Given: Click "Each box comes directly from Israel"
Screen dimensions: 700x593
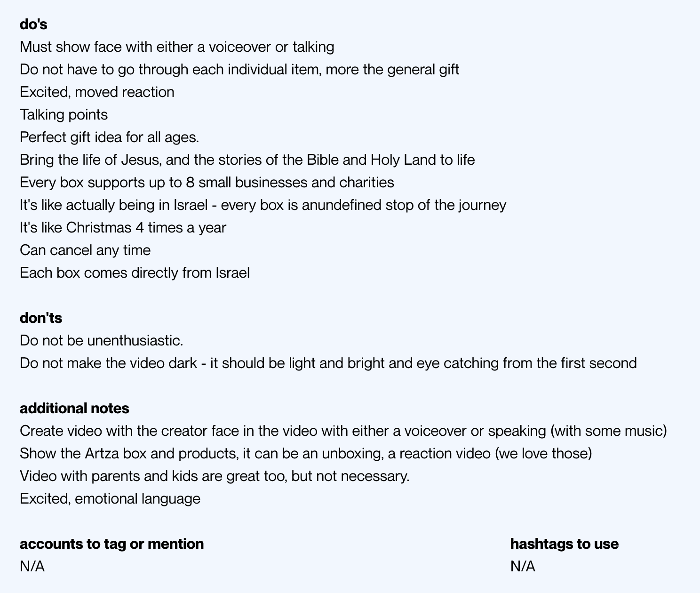Looking at the screenshot, I should [x=135, y=273].
